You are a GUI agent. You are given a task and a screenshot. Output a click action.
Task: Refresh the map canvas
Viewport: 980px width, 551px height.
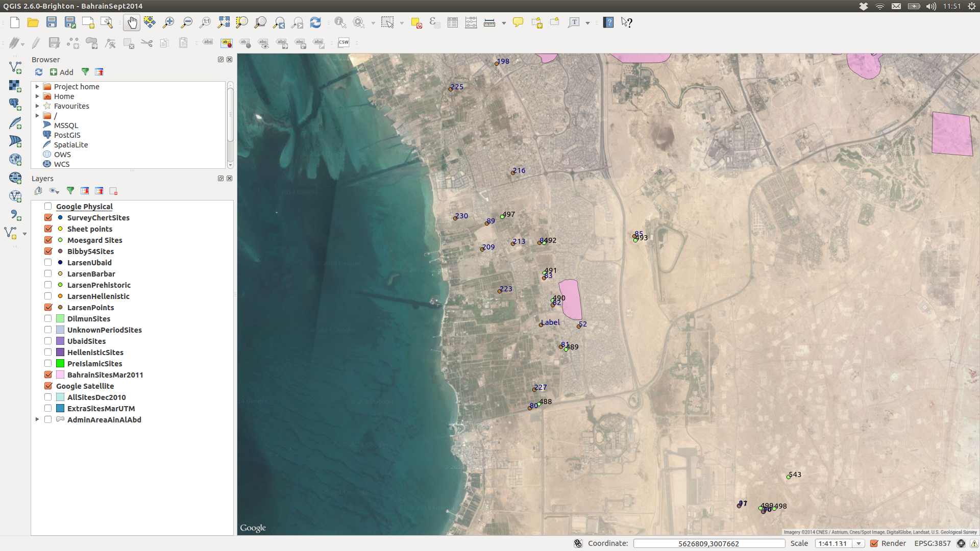coord(315,22)
